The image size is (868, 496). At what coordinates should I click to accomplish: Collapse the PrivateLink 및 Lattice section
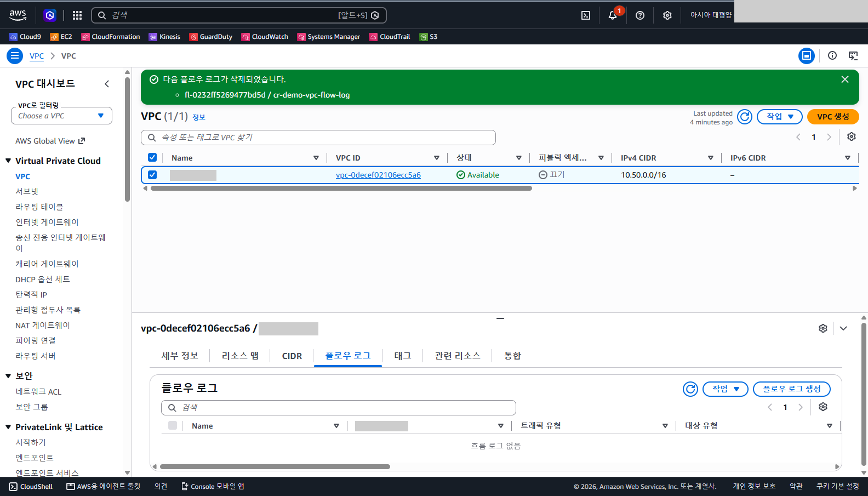[x=8, y=427]
